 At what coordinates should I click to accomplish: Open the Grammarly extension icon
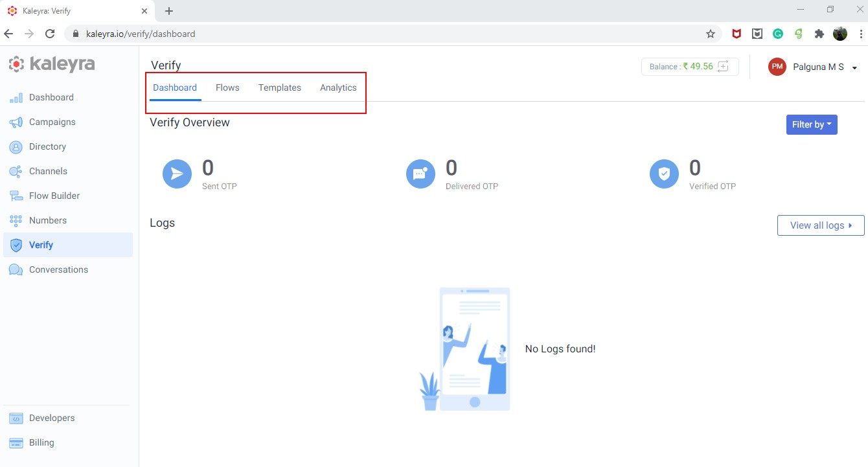tap(778, 34)
